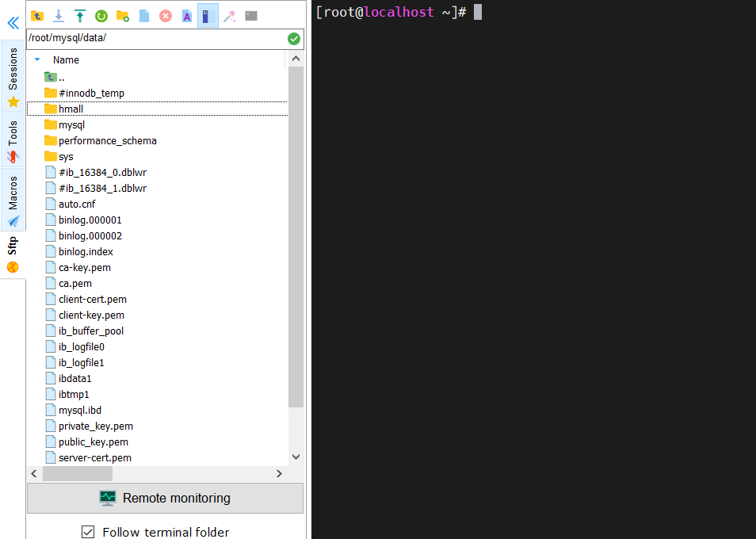Select the #innodb_temp folder

pyautogui.click(x=84, y=93)
